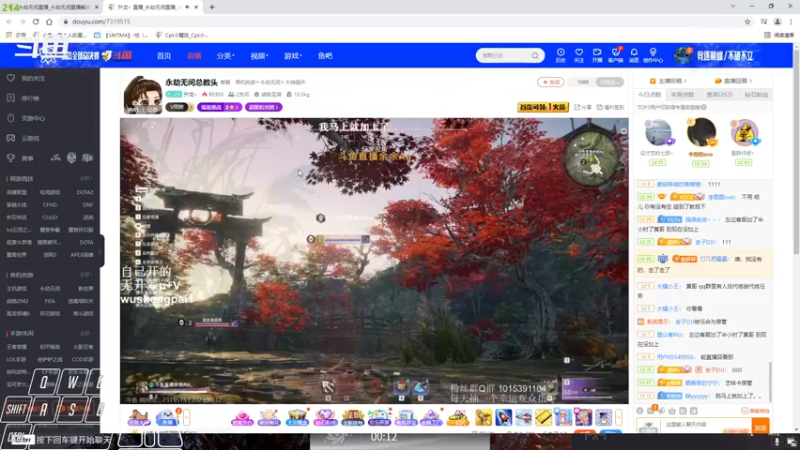
Task: Open the top-1 contributor avatar
Action: pos(701,132)
